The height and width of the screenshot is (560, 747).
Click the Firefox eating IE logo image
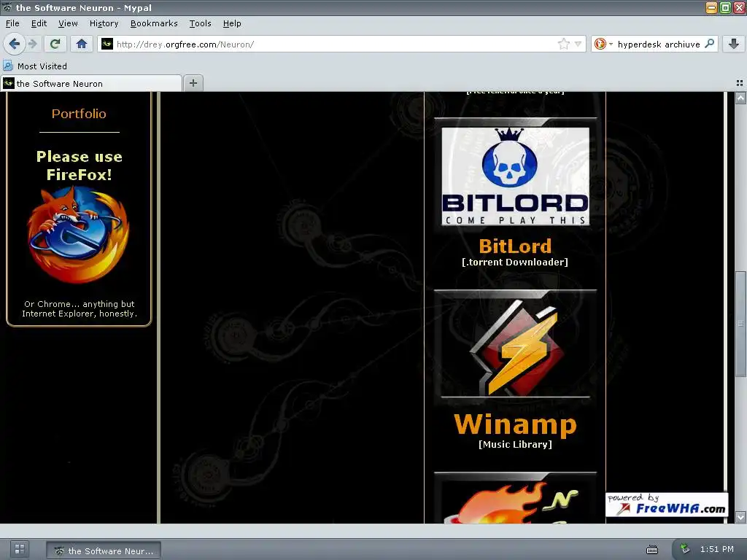tap(79, 235)
